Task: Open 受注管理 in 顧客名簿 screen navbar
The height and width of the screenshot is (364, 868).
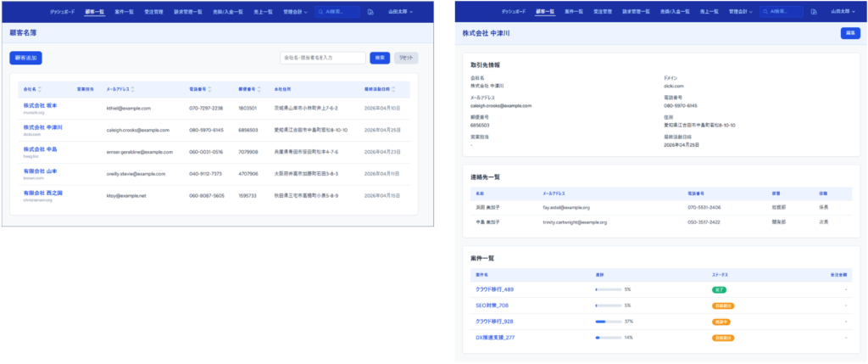Action: [153, 12]
